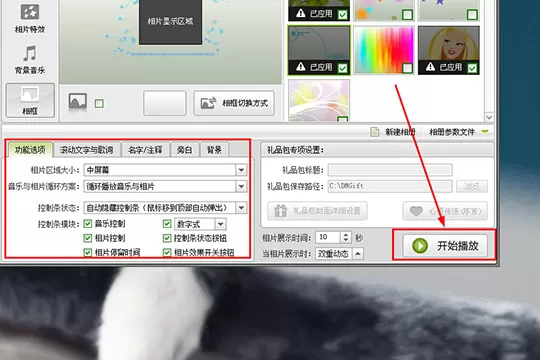540x360 pixels.
Task: Uncheck the cartoon girl frame's checkbox
Action: click(472, 68)
